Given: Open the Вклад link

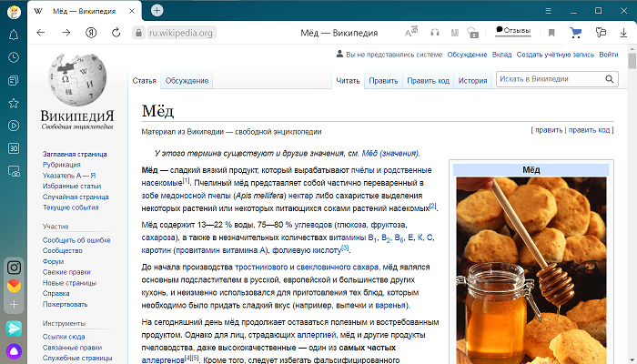Looking at the screenshot, I should (x=501, y=55).
